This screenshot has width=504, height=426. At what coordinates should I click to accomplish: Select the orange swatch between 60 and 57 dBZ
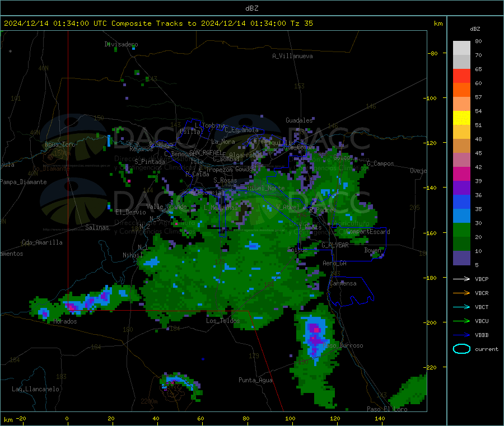click(461, 90)
